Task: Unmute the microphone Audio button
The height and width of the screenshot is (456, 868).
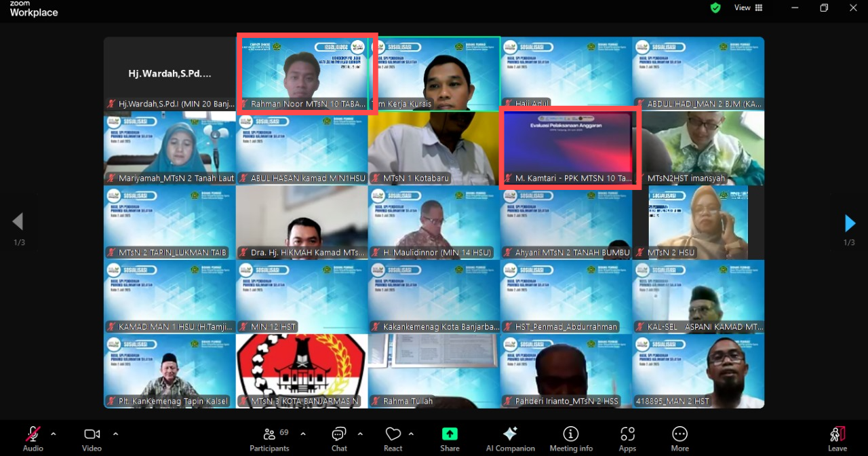Action: [x=33, y=434]
